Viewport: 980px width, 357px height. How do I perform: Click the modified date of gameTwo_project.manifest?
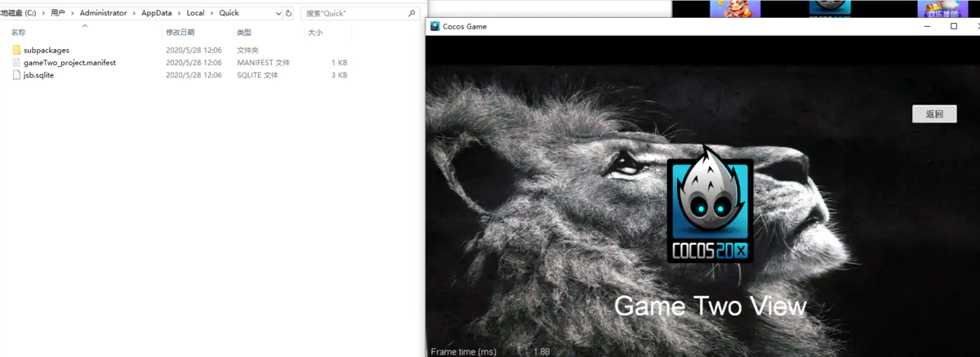tap(194, 62)
